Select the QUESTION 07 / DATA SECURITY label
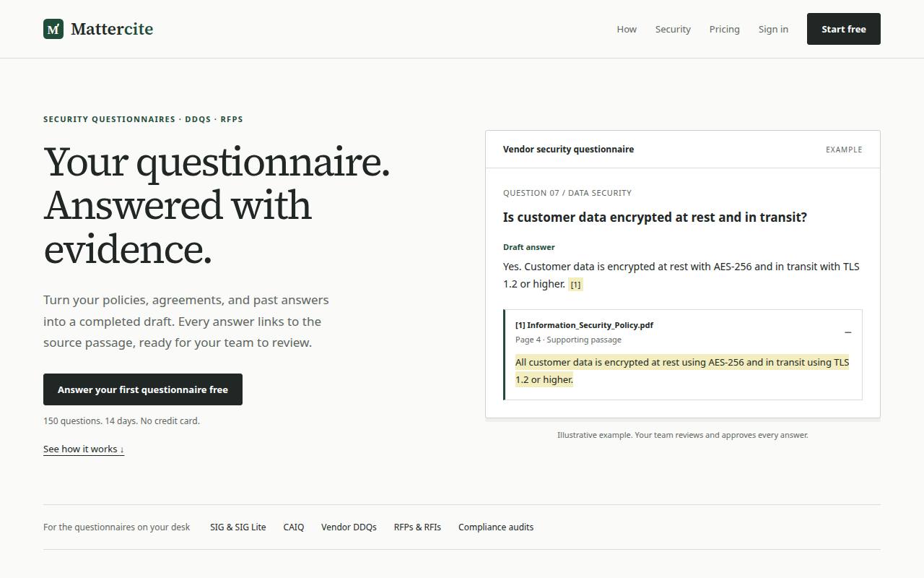Screen dimensions: 924x578 point(567,193)
